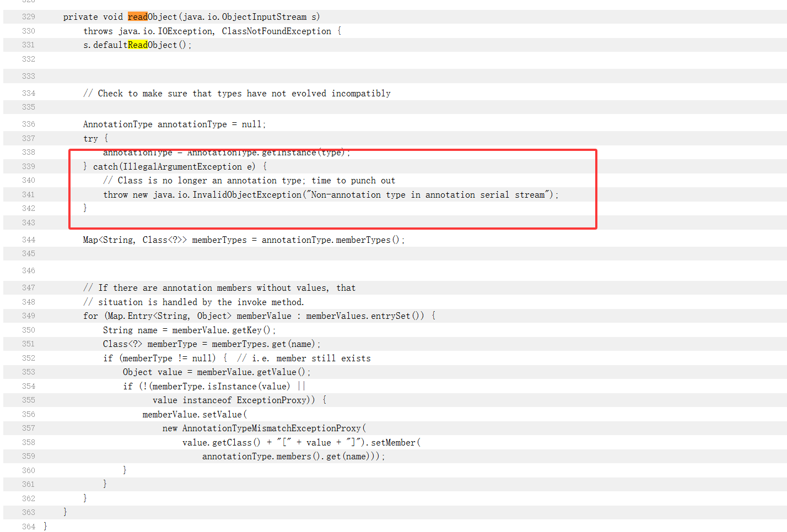Click the AnnotationTypeMismatchExceptionProxy constructor name
Screen dimensions: 787x532
[x=271, y=428]
